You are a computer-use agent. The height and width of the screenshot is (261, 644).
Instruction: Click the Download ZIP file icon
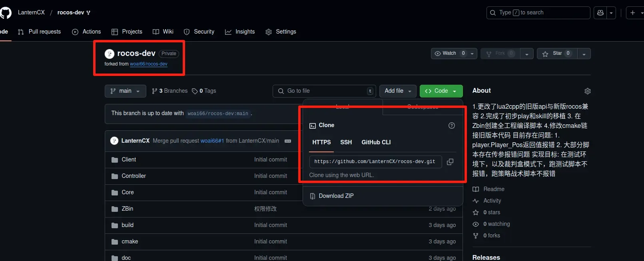pos(313,196)
